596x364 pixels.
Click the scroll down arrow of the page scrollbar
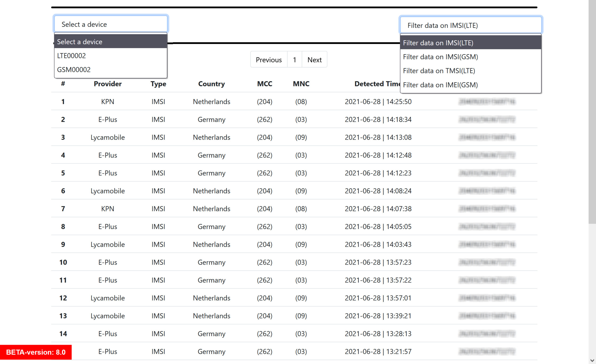click(592, 360)
